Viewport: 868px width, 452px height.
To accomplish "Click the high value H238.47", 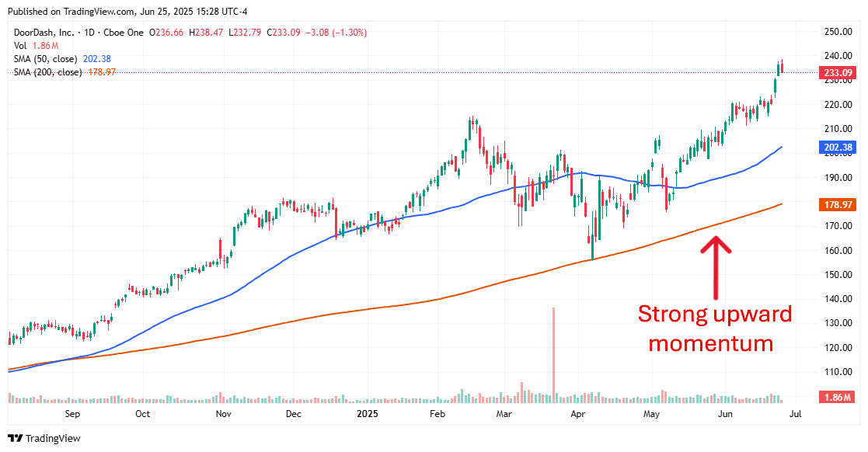I will 206,33.
